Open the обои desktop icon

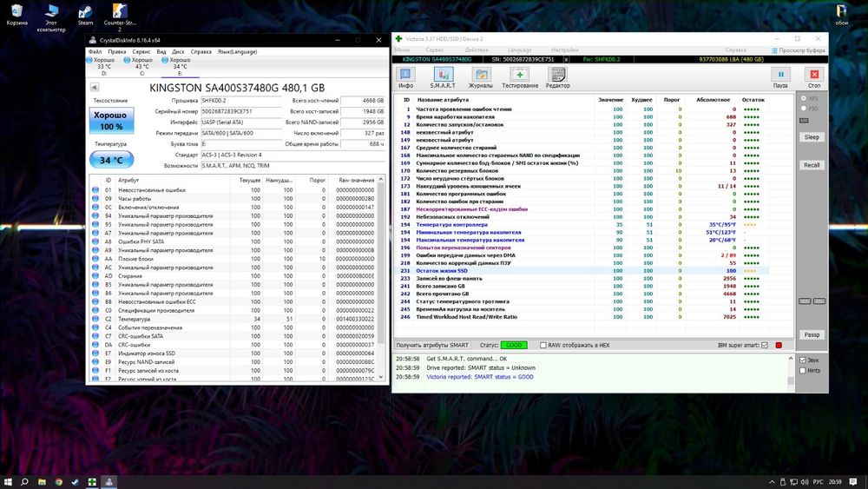(x=841, y=15)
